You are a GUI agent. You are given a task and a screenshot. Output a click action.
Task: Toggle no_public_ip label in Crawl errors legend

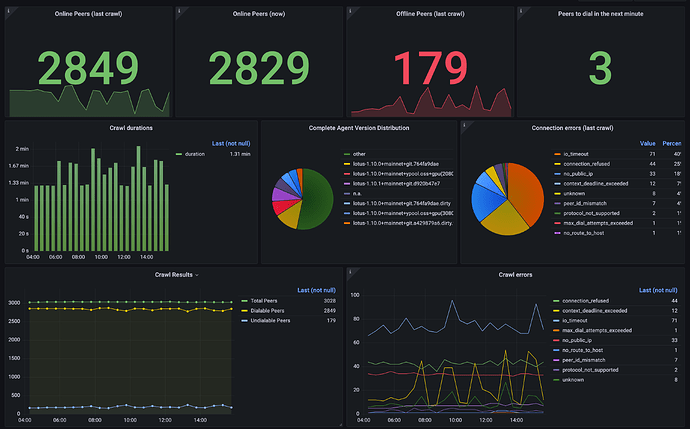pyautogui.click(x=577, y=340)
